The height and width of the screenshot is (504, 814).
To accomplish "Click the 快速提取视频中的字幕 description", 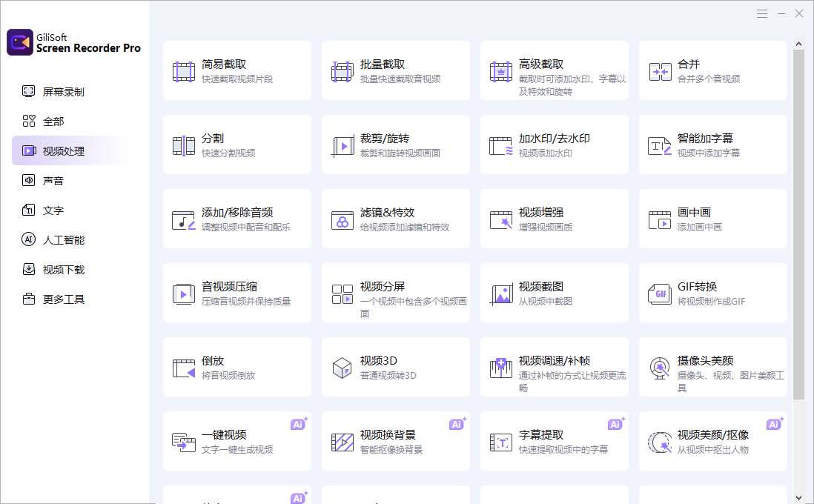I will (563, 449).
